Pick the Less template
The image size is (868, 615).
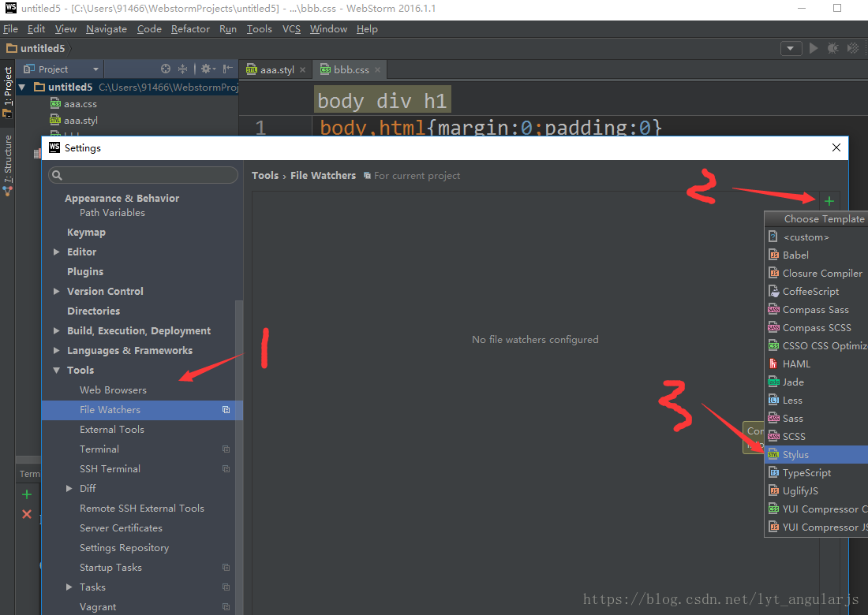816,401
